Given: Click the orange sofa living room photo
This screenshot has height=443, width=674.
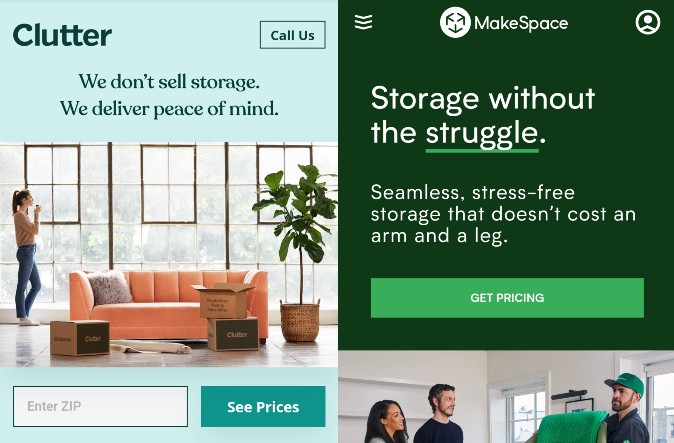Looking at the screenshot, I should pos(168,254).
